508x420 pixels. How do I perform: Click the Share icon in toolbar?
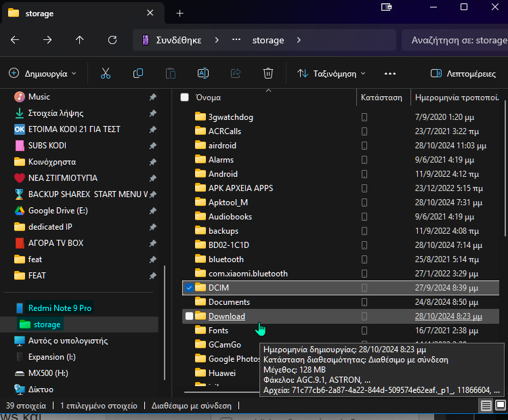click(236, 74)
